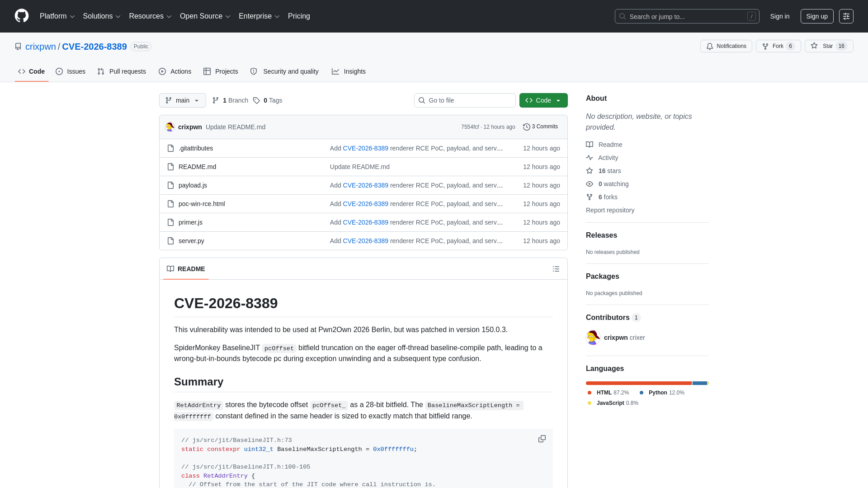The width and height of the screenshot is (868, 488).
Task: Expand the Platform menu
Action: point(57,16)
